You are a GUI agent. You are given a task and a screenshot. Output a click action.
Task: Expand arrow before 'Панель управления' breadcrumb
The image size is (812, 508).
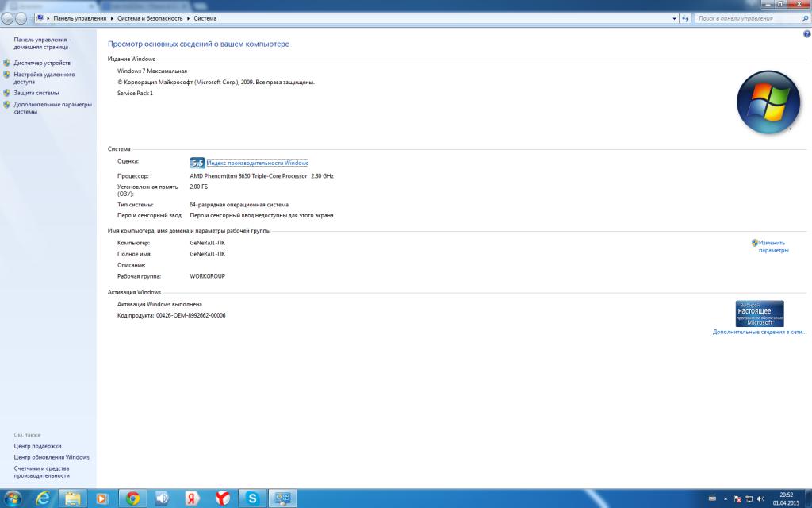[x=48, y=19]
